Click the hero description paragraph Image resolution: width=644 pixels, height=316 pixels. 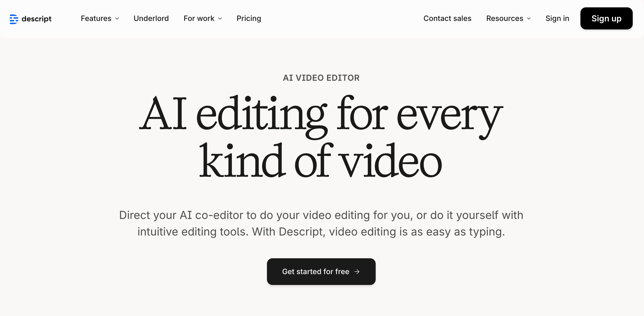point(321,223)
